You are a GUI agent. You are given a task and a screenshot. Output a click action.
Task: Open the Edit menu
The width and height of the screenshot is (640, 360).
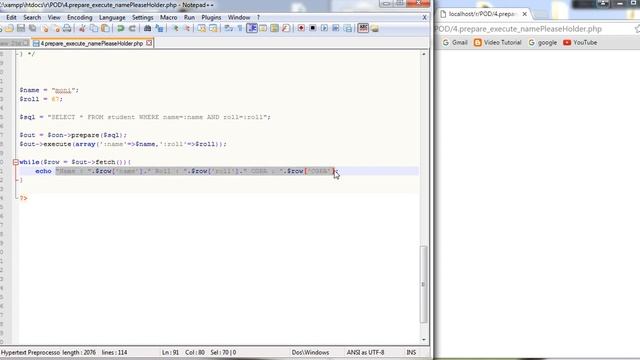tap(11, 18)
